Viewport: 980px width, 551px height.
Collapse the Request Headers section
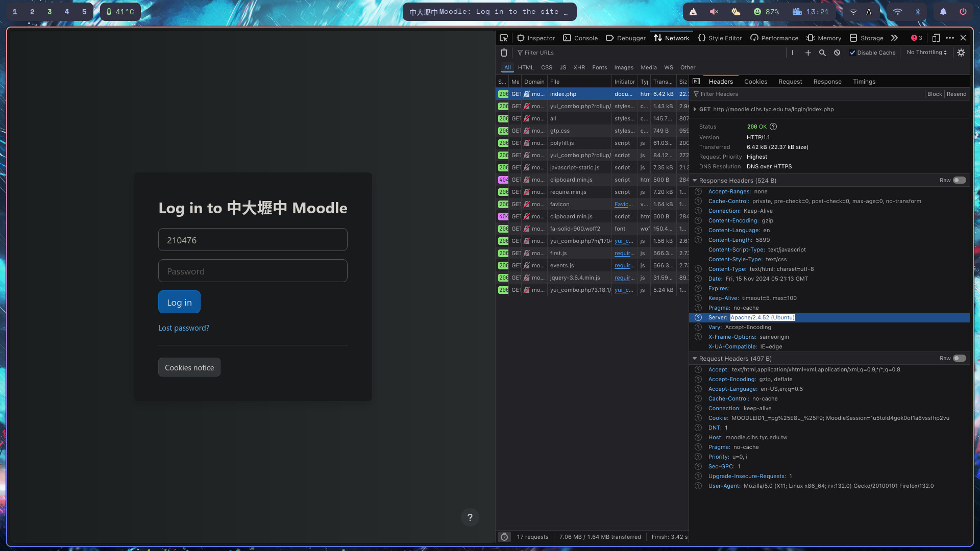click(x=695, y=358)
